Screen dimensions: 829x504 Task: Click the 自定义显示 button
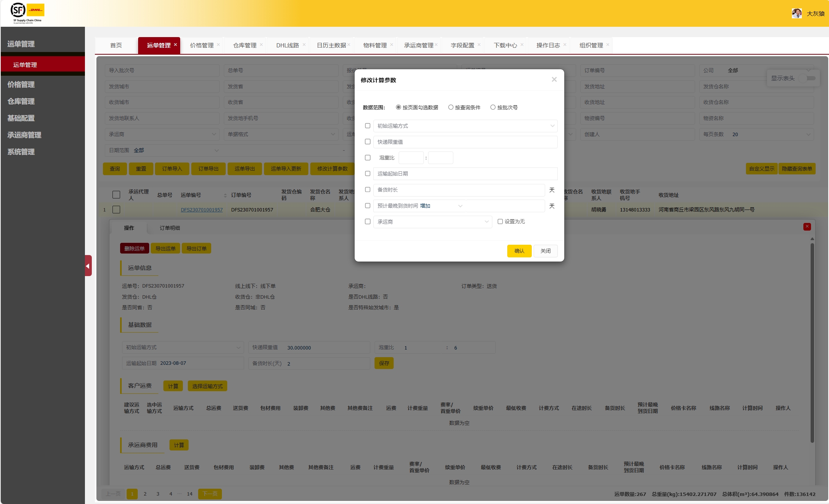point(761,169)
